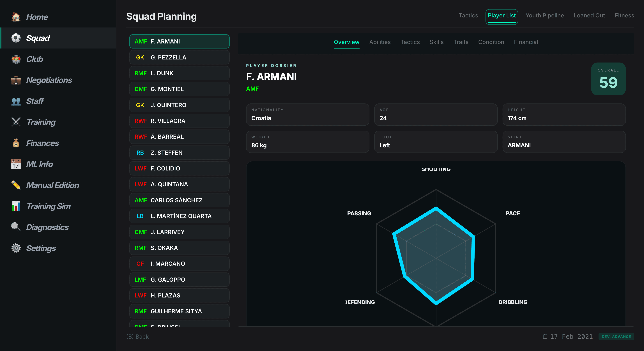
Task: Click the Manual Edition pencil icon
Action: (x=16, y=185)
